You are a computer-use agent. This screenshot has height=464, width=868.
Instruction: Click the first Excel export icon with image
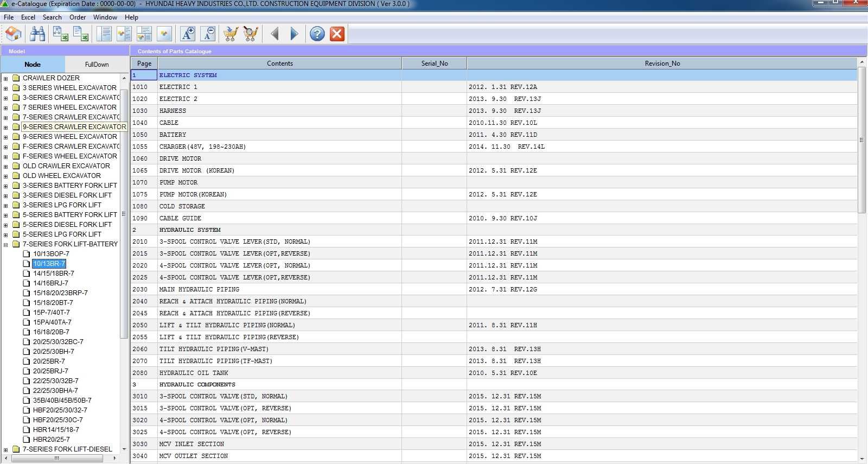(60, 34)
